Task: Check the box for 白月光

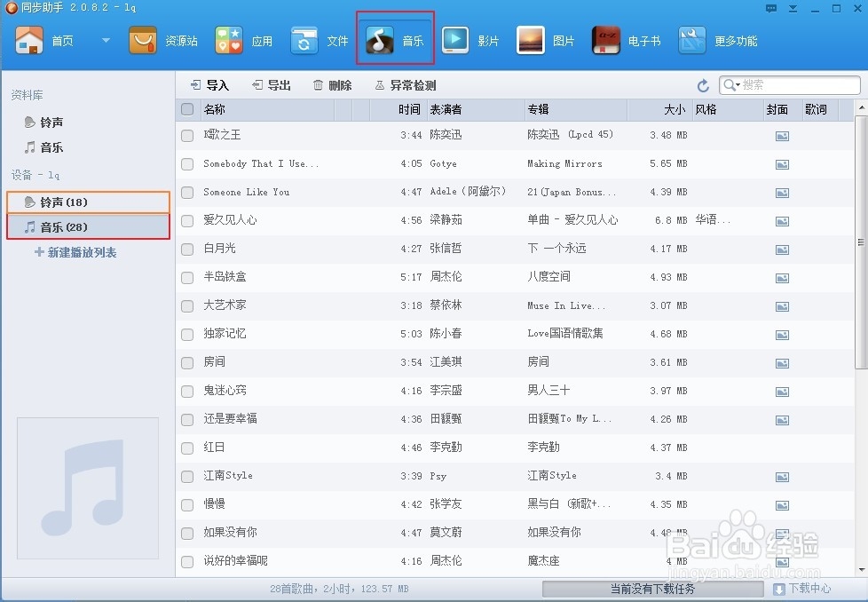Action: (x=187, y=250)
